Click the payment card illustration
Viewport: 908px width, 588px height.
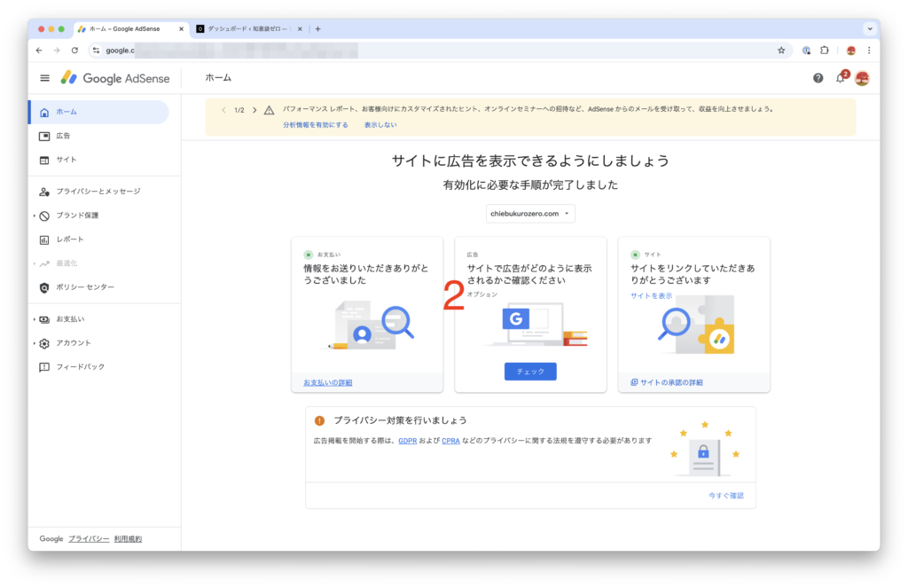pyautogui.click(x=367, y=326)
